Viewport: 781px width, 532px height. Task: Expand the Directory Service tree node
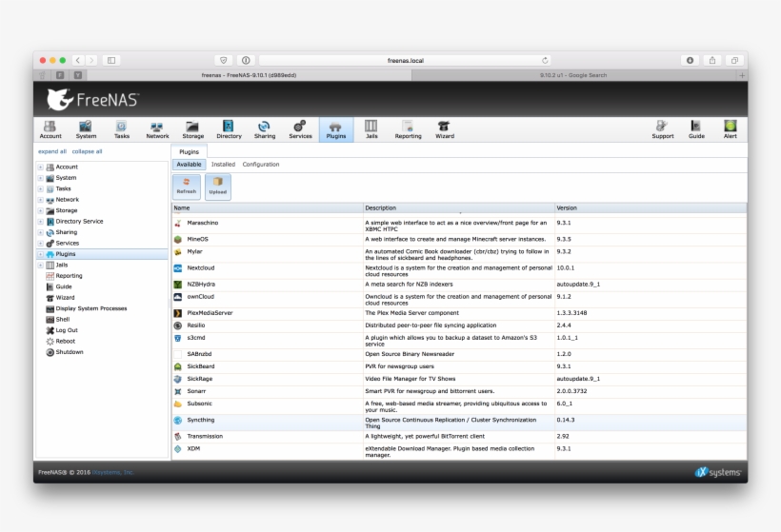pyautogui.click(x=40, y=222)
